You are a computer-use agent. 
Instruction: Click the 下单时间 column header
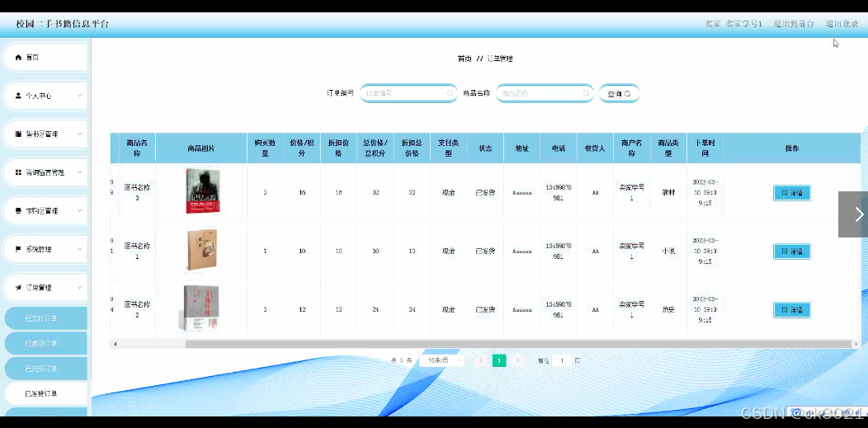point(705,148)
